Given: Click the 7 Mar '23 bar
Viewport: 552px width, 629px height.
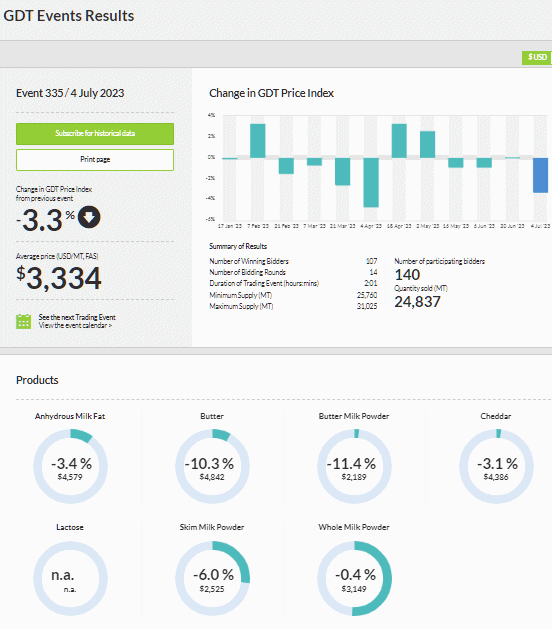Looking at the screenshot, I should coord(315,162).
